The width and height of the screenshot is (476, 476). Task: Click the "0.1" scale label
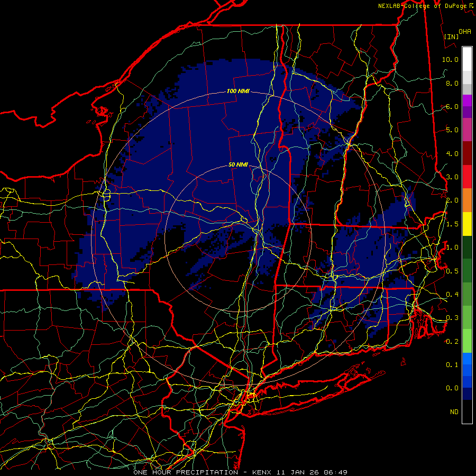coord(452,365)
